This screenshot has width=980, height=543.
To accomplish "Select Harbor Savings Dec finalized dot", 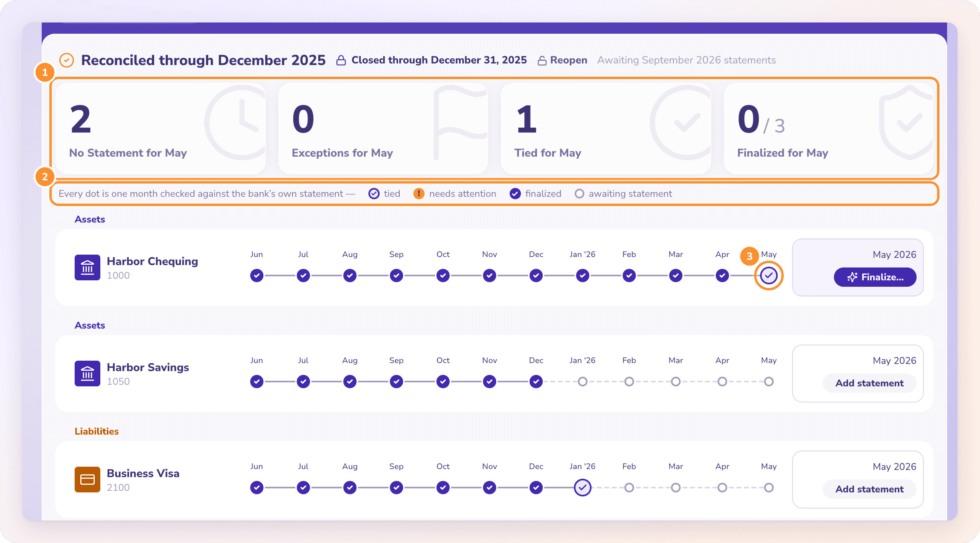I will (x=536, y=382).
